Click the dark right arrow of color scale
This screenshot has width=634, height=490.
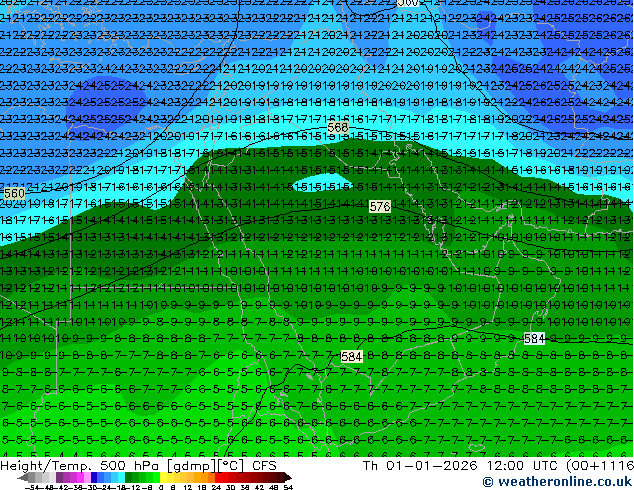tap(288, 477)
